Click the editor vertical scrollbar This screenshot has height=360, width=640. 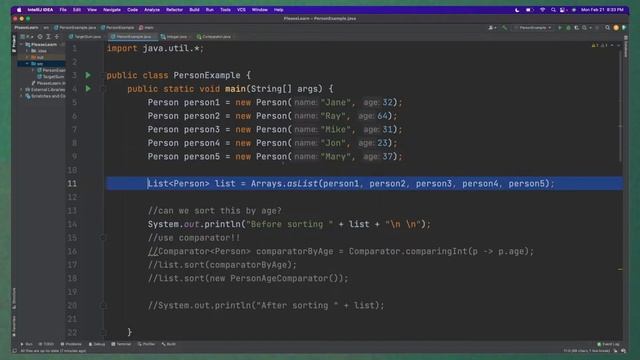point(621,106)
